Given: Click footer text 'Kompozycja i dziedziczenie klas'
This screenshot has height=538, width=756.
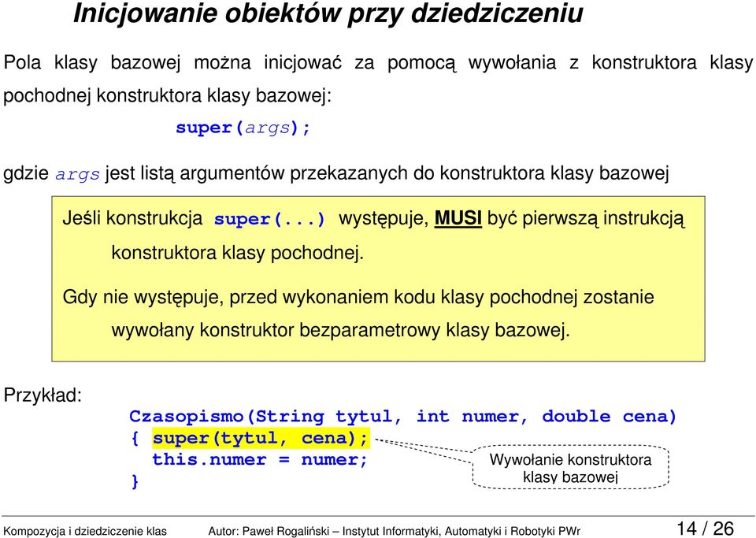Looking at the screenshot, I should [85, 531].
